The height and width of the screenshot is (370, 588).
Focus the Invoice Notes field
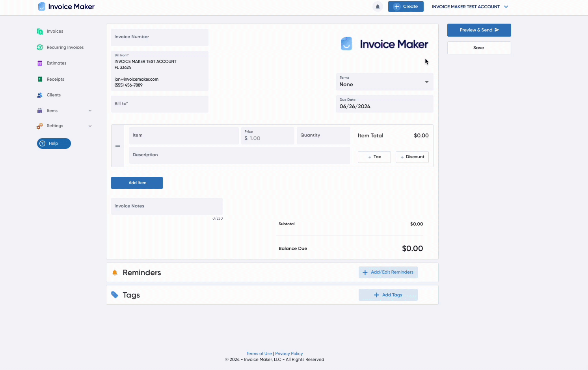(167, 206)
